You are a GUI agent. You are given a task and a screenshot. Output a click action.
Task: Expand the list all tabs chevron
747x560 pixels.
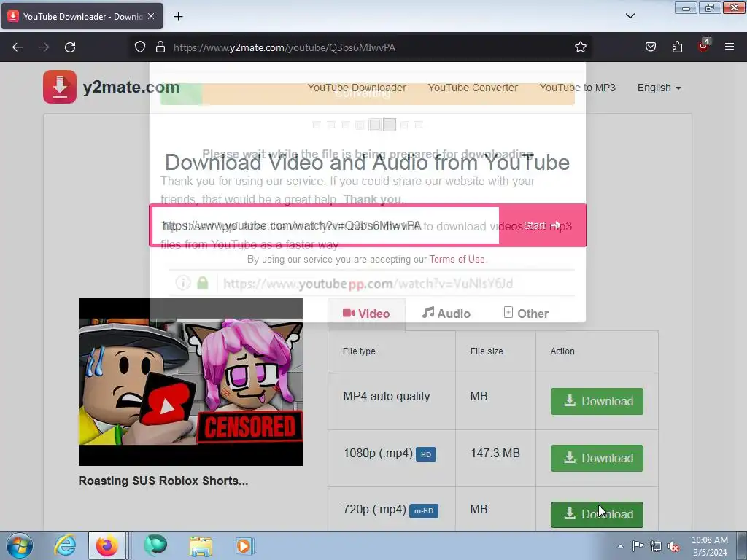(x=630, y=16)
